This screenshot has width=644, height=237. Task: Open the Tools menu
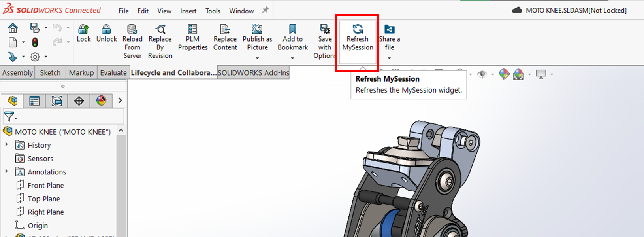coord(213,11)
